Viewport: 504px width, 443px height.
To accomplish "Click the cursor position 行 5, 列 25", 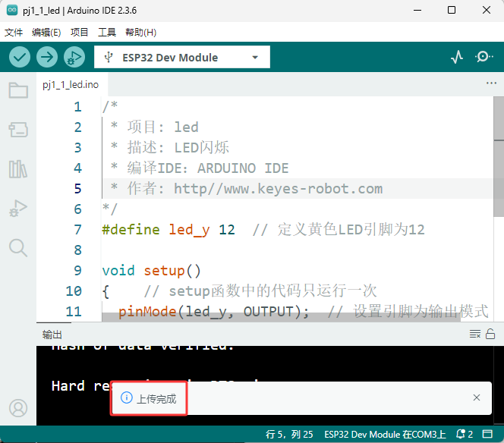I will coord(289,435).
